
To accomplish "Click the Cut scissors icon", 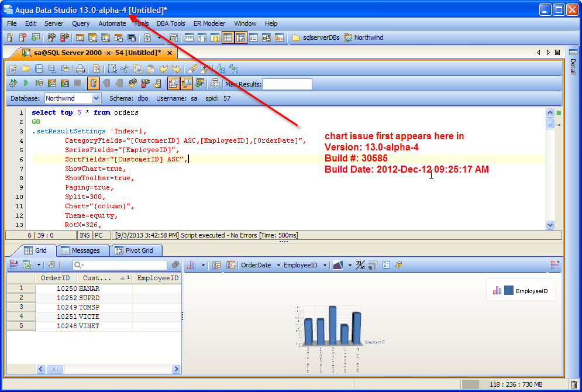I will tap(125, 68).
